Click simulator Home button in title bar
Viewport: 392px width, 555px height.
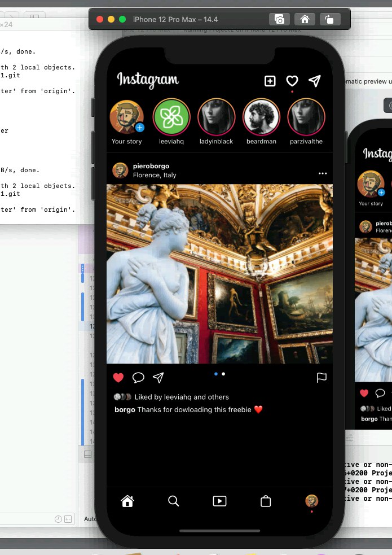tap(305, 19)
